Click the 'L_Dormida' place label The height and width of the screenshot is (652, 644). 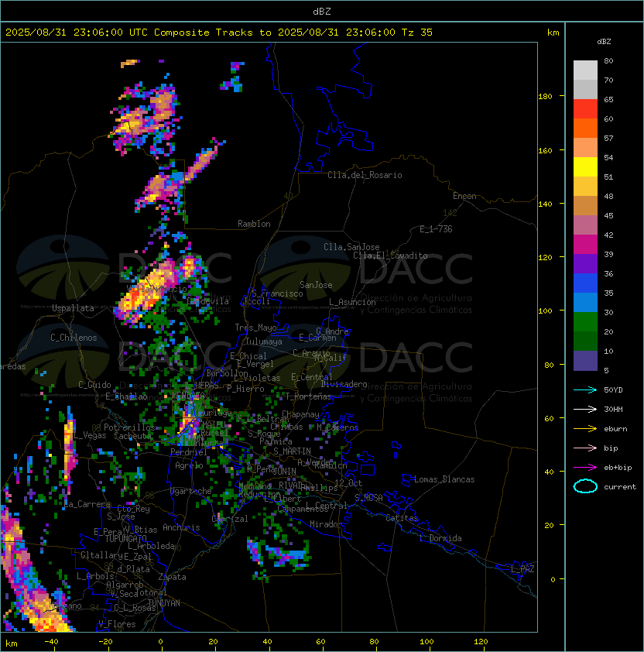440,538
